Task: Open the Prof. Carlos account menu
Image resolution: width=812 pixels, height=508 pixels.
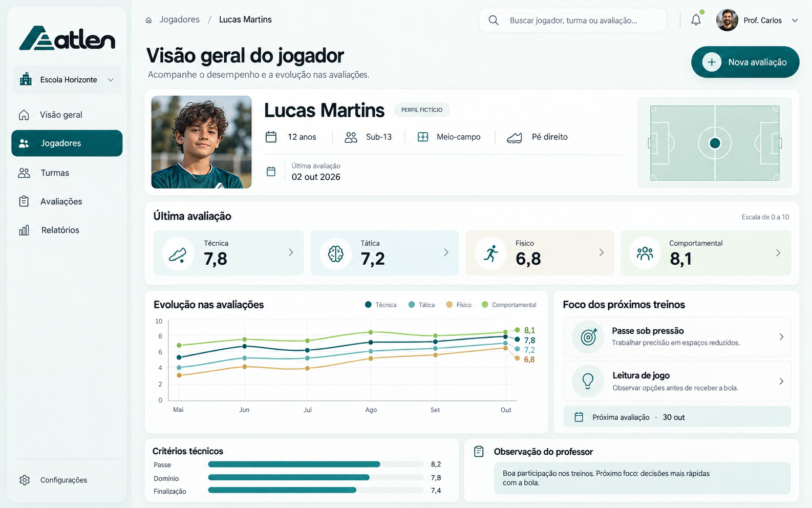Action: (757, 20)
